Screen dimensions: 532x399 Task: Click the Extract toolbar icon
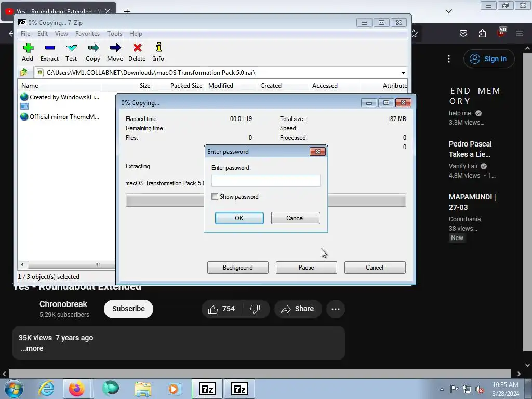[x=49, y=52]
